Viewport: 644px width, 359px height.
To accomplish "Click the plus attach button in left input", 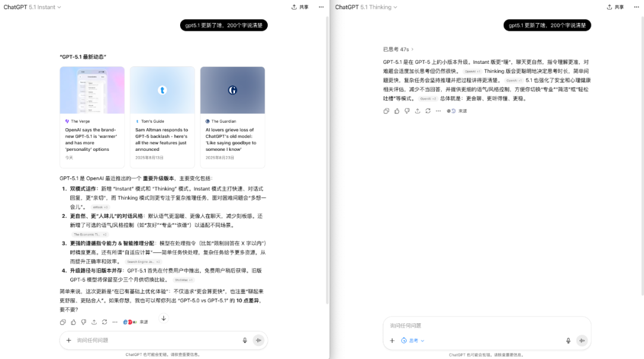I will pos(69,340).
